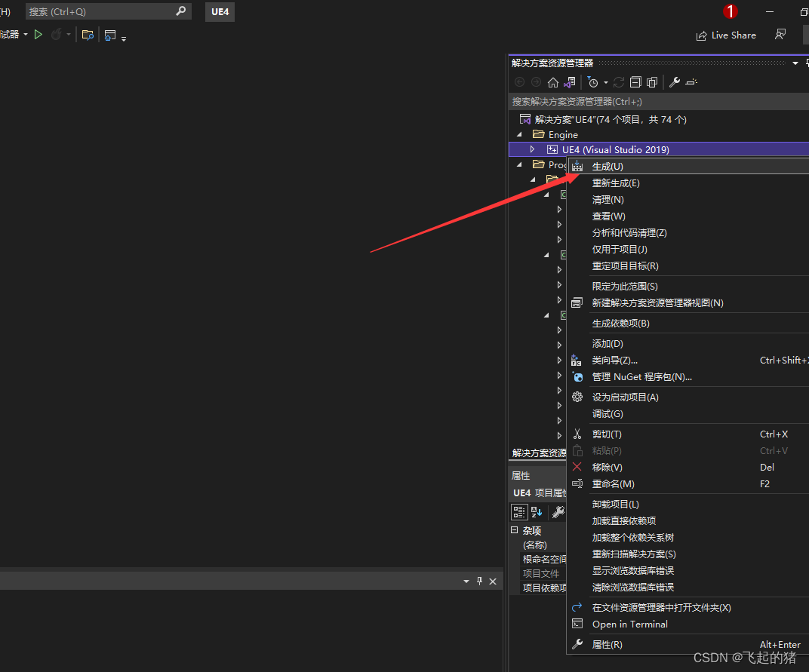
Task: Sort properties alphabetically with the A-Z icon
Action: pyautogui.click(x=537, y=512)
